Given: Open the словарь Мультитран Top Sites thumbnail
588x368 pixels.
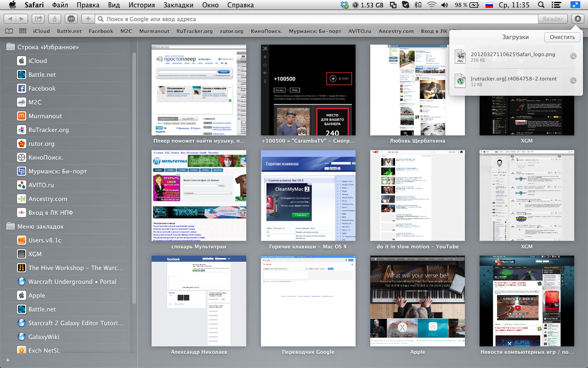Looking at the screenshot, I should point(199,195).
